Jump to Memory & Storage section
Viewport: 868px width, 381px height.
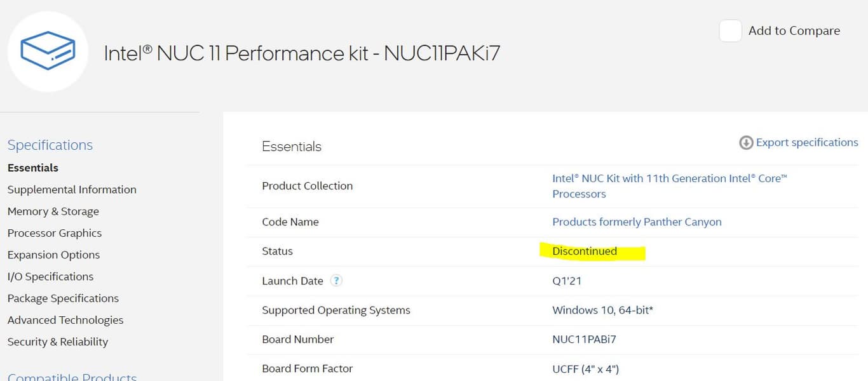coord(53,211)
